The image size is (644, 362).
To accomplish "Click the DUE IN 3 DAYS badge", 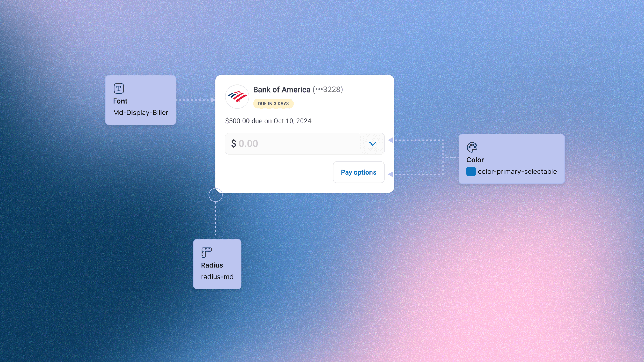I will [273, 104].
